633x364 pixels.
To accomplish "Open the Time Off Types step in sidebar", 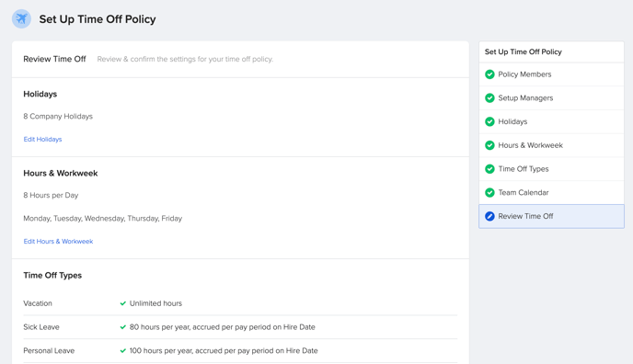I will [x=551, y=169].
